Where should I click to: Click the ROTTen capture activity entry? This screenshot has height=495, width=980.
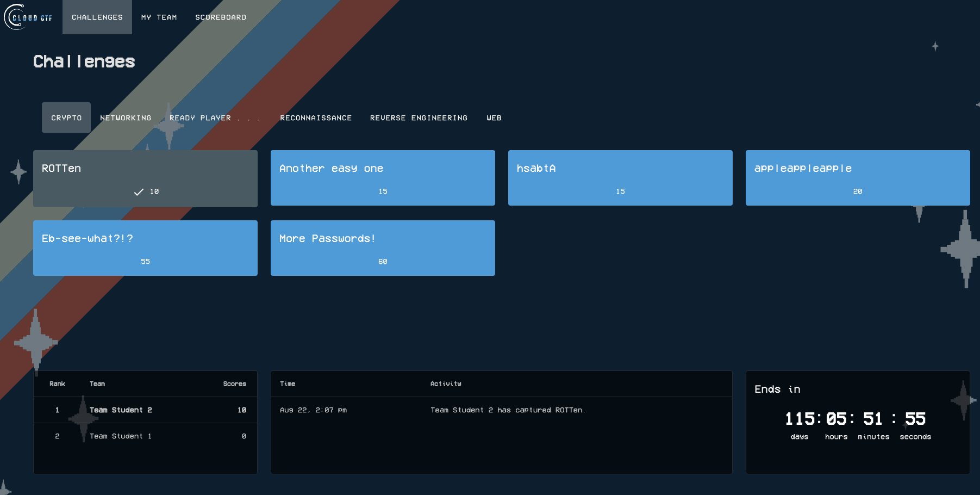click(501, 410)
